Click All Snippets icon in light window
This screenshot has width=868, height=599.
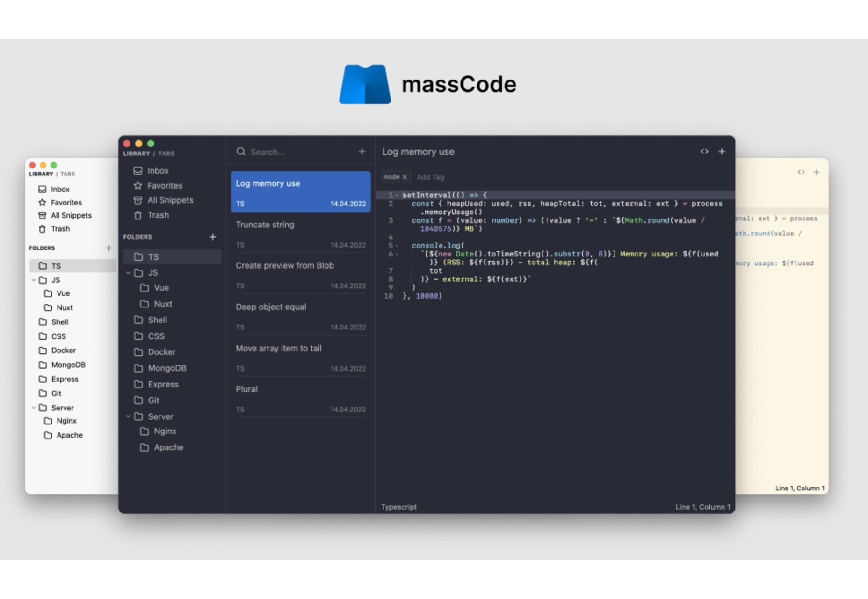[x=42, y=216]
